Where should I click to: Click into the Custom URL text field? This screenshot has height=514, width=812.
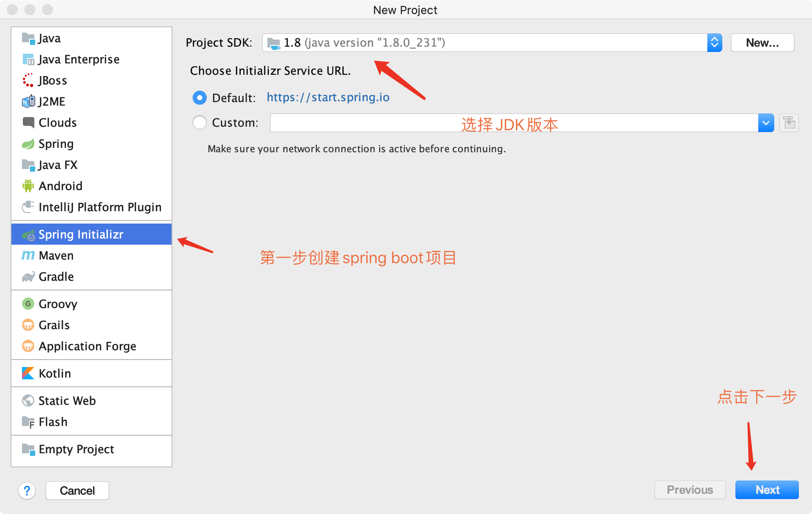pos(514,123)
